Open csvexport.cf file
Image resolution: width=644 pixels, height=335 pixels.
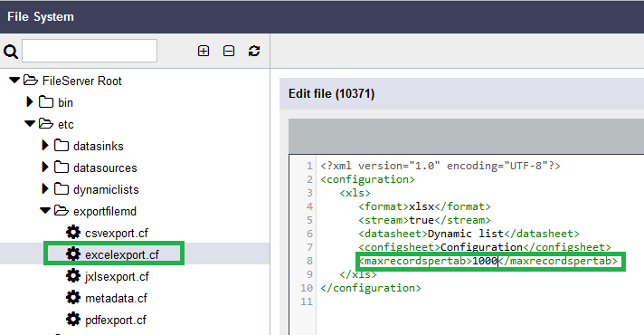pyautogui.click(x=117, y=233)
